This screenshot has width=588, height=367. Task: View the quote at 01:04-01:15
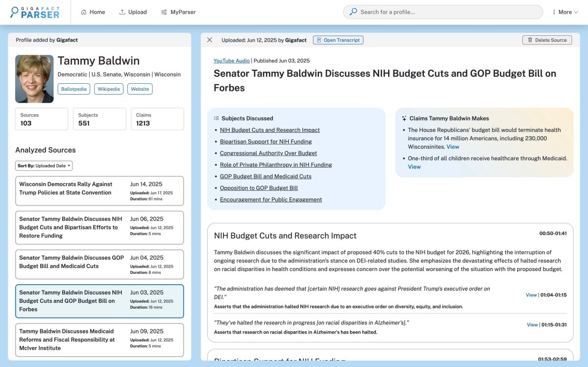(531, 295)
